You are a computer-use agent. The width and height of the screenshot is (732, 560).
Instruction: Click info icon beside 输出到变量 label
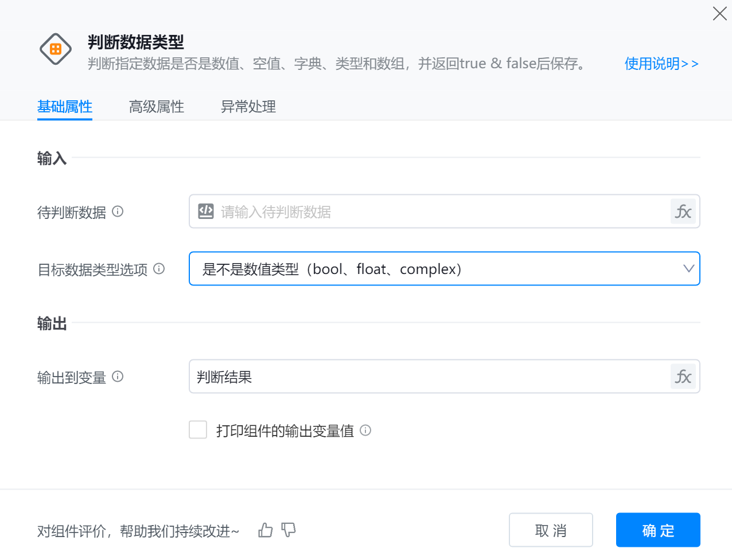118,377
